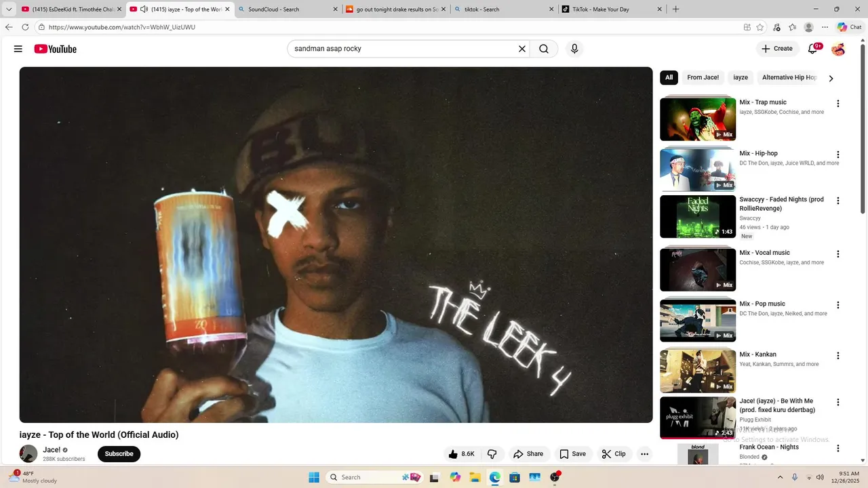Screen dimensions: 868x488
Task: Click the magnifier search button
Action: pyautogui.click(x=544, y=49)
